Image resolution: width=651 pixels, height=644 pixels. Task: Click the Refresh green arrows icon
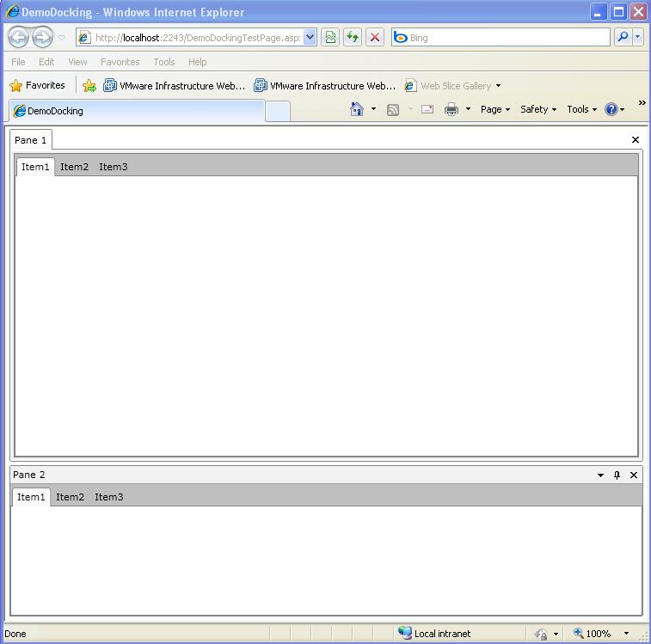pyautogui.click(x=353, y=38)
